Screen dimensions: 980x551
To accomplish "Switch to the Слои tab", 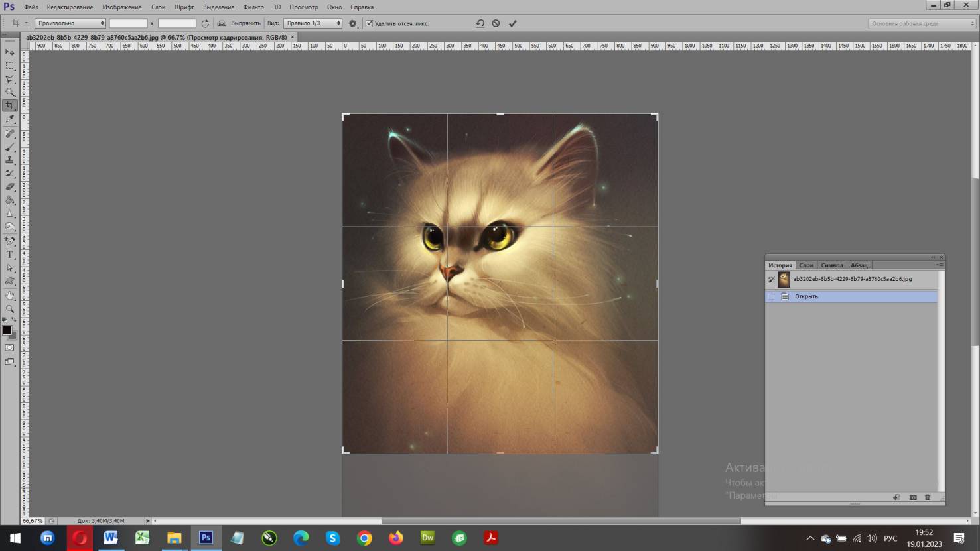I will point(806,265).
